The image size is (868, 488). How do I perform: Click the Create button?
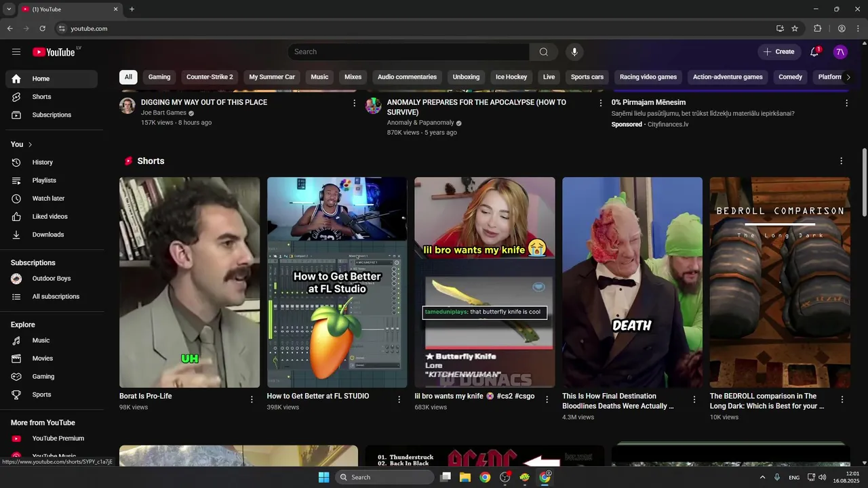click(x=778, y=52)
